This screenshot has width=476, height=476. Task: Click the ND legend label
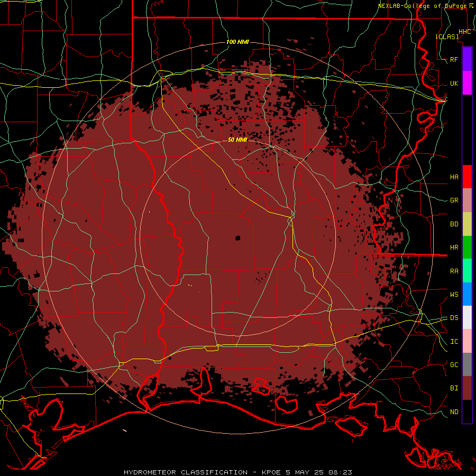[454, 412]
